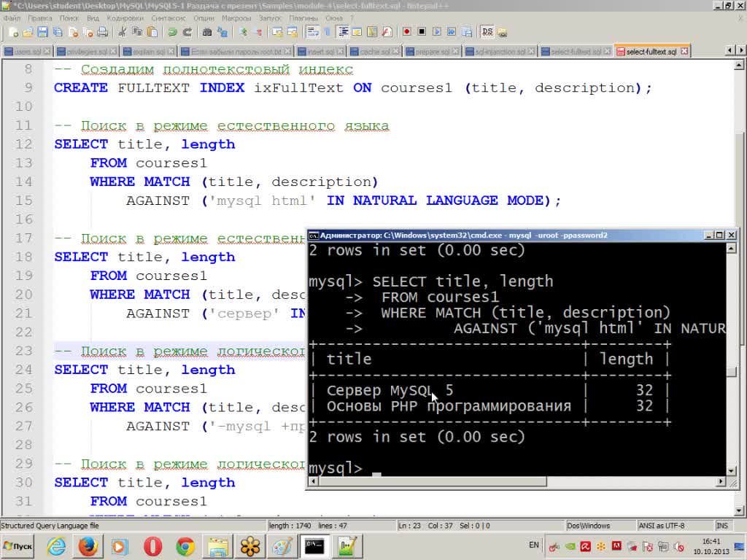Launch Opera from the taskbar
The image size is (747, 560).
(x=152, y=547)
